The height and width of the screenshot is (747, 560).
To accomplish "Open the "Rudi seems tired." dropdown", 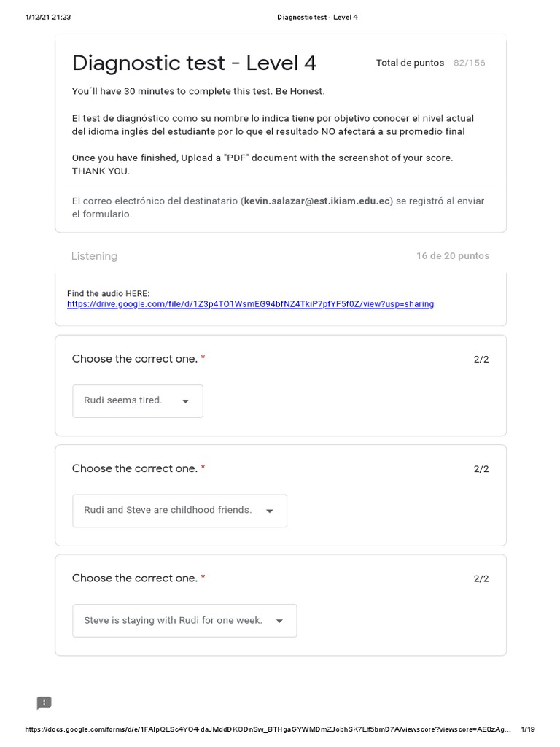I will click(x=138, y=401).
